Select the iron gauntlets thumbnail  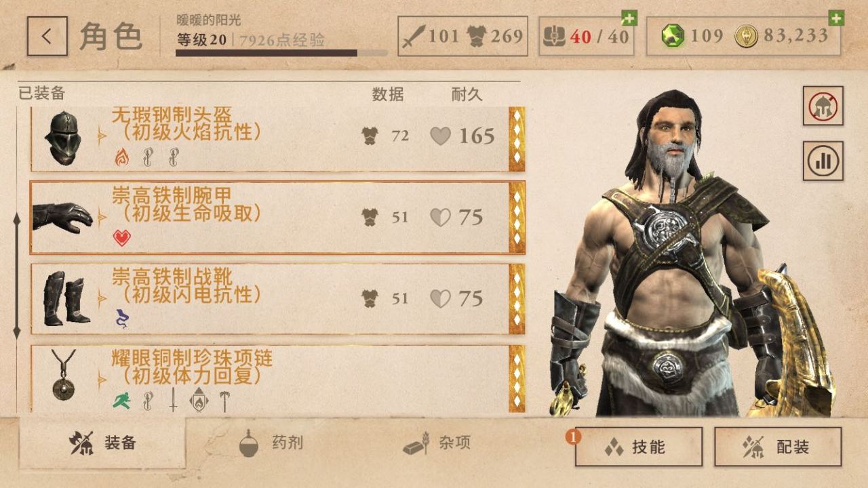pos(62,218)
